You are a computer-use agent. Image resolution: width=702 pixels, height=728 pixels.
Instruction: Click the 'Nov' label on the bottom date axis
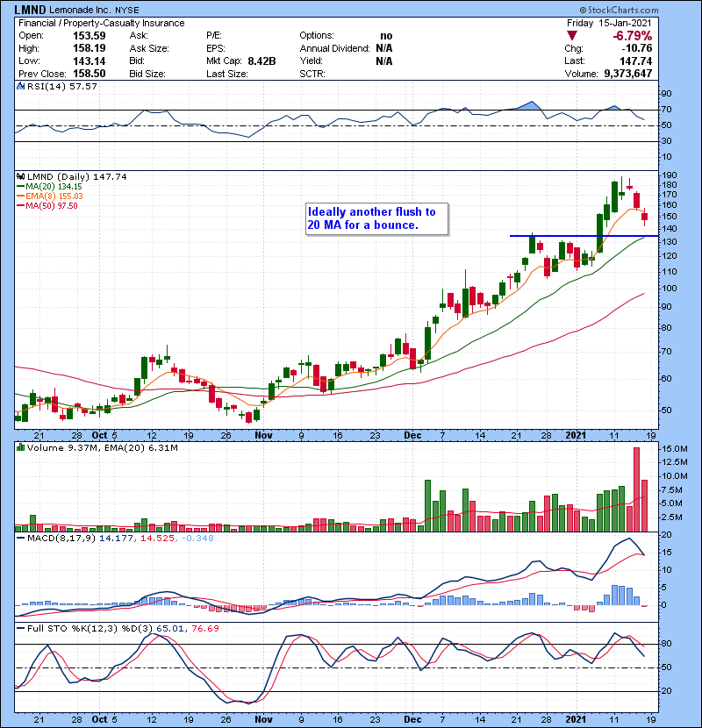click(x=263, y=719)
